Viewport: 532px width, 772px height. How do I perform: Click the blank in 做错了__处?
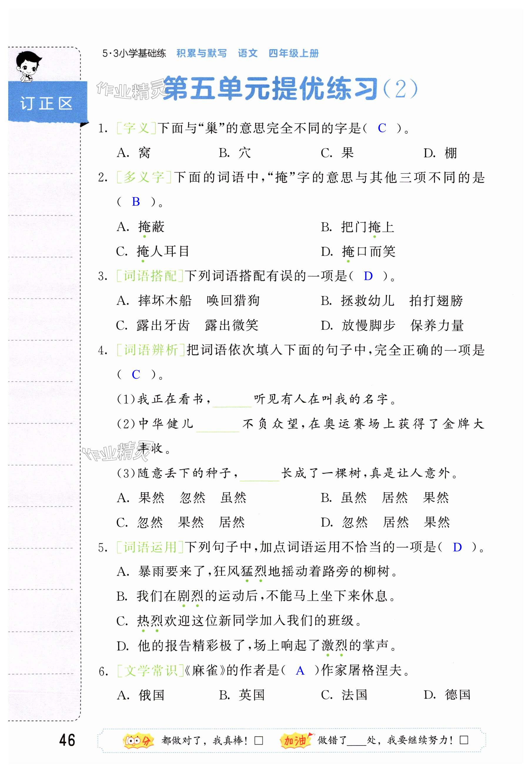(x=356, y=742)
